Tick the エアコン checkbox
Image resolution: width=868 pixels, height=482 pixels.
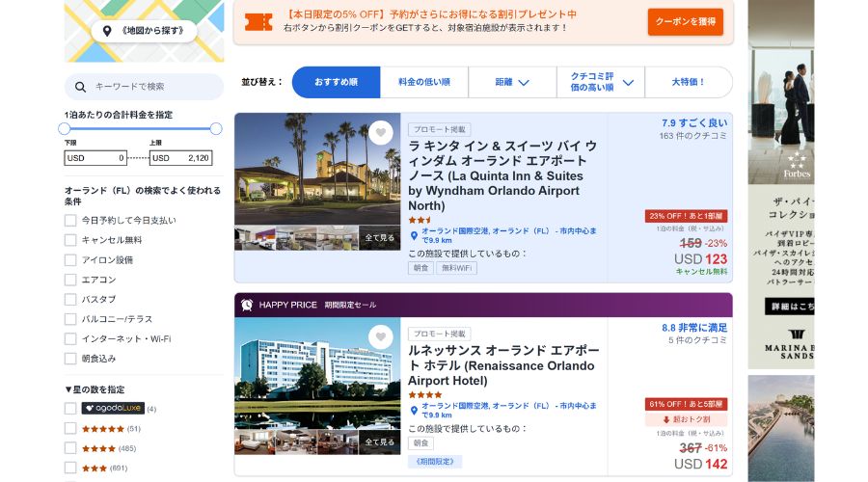(70, 280)
